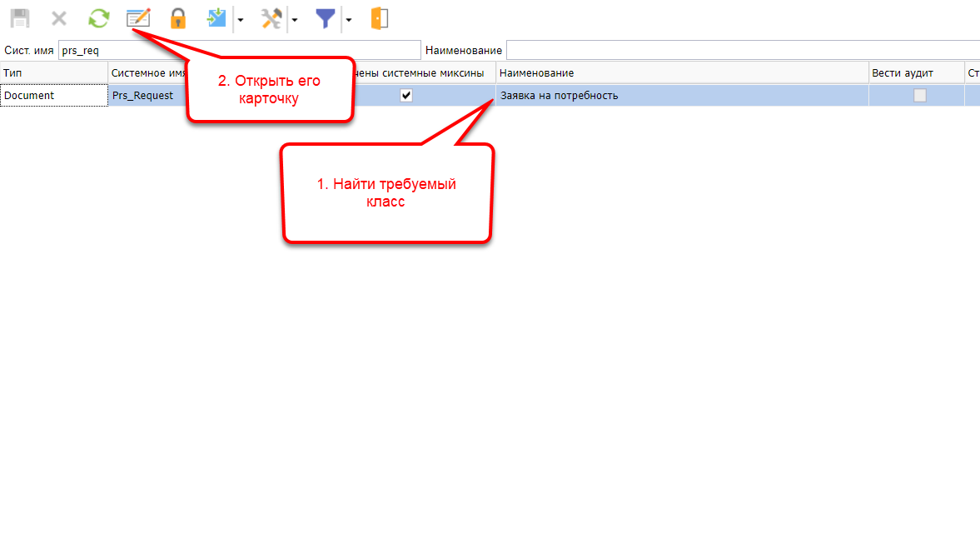Viewport: 980px width, 533px height.
Task: Expand the dropdown arrow beside import icon
Action: point(240,19)
